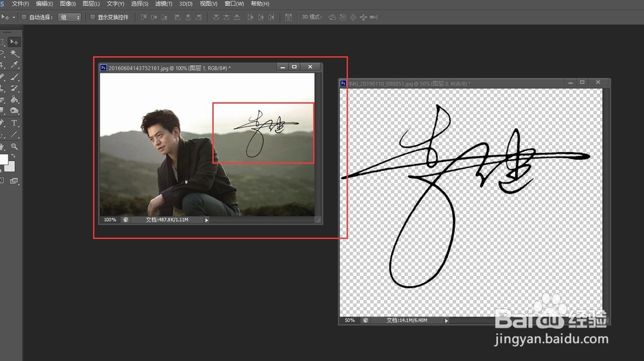Click document size text 文档:14.1M/6.40M

tap(407, 320)
